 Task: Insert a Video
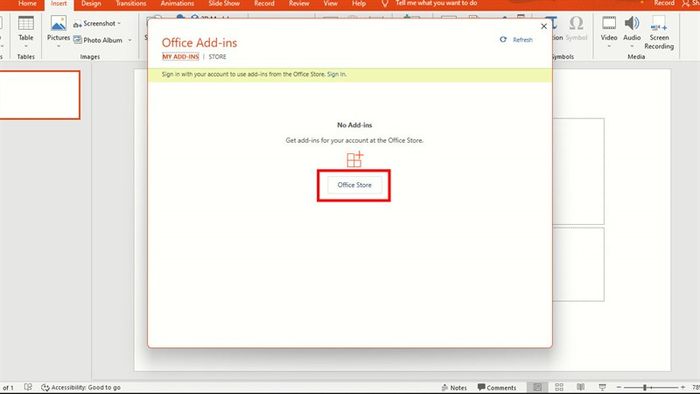point(608,31)
